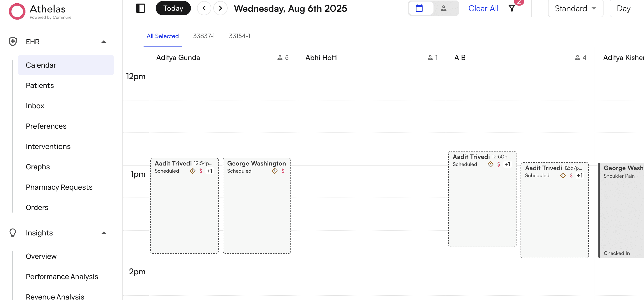Open the filter icon showing 2 active filters
644x300 pixels.
point(512,8)
